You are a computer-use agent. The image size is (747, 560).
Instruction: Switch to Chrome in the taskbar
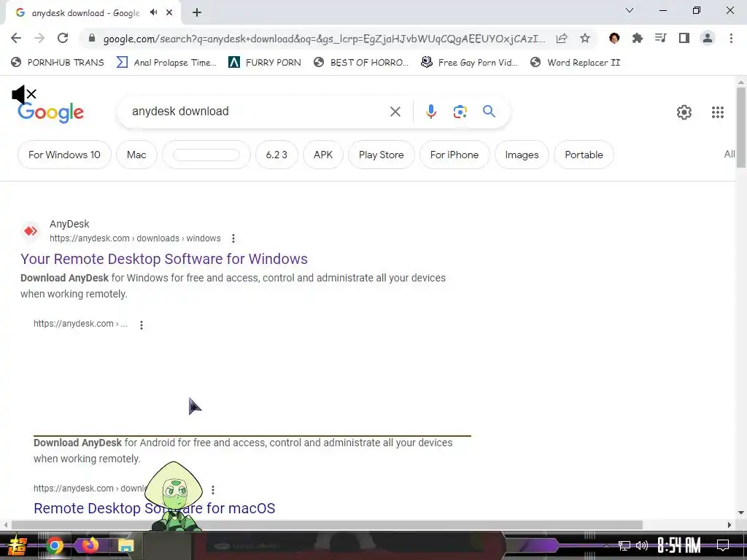coord(54,545)
